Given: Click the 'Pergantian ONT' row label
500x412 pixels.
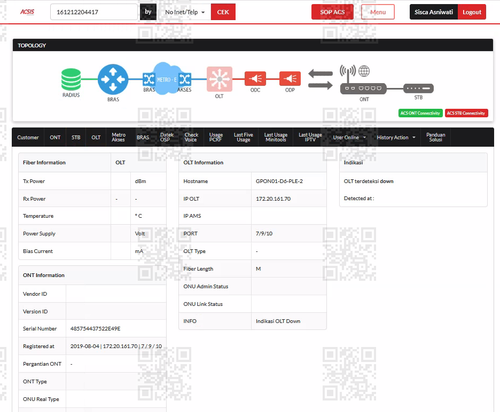Looking at the screenshot, I should pos(42,364).
